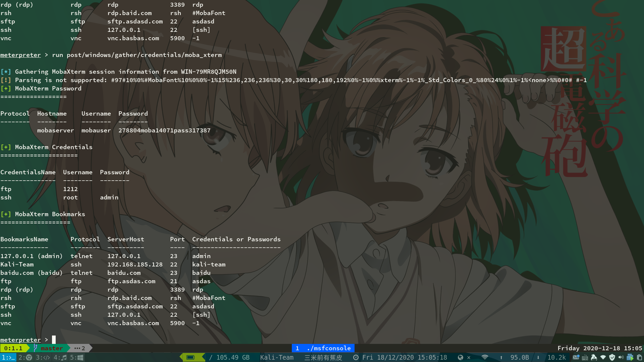Switch to workspace 2 Chrome browser

point(25,358)
